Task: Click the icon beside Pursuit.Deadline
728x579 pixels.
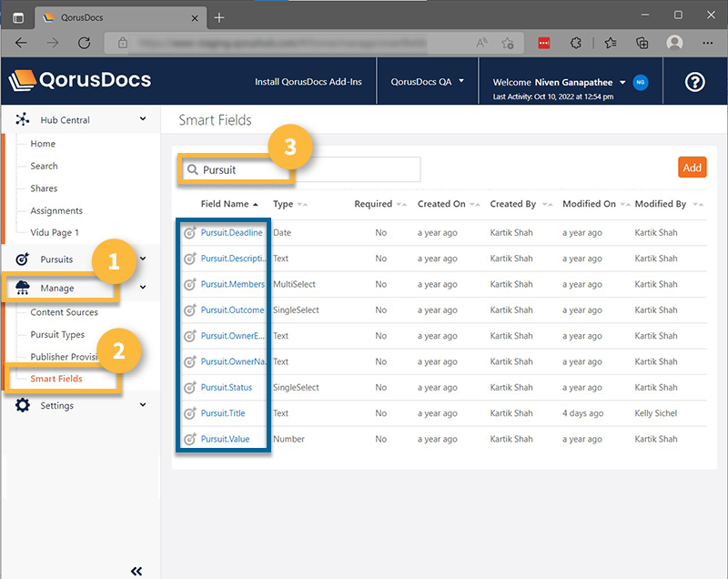Action: coord(190,233)
